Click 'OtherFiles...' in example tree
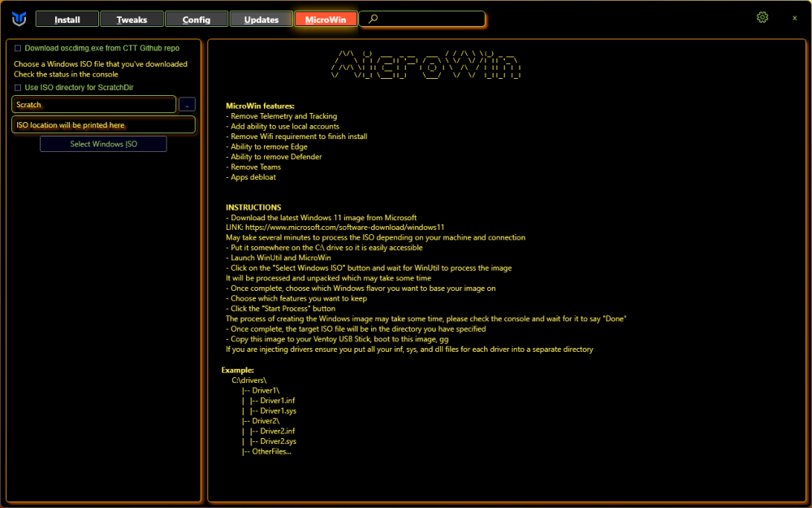The height and width of the screenshot is (508, 812). 271,451
